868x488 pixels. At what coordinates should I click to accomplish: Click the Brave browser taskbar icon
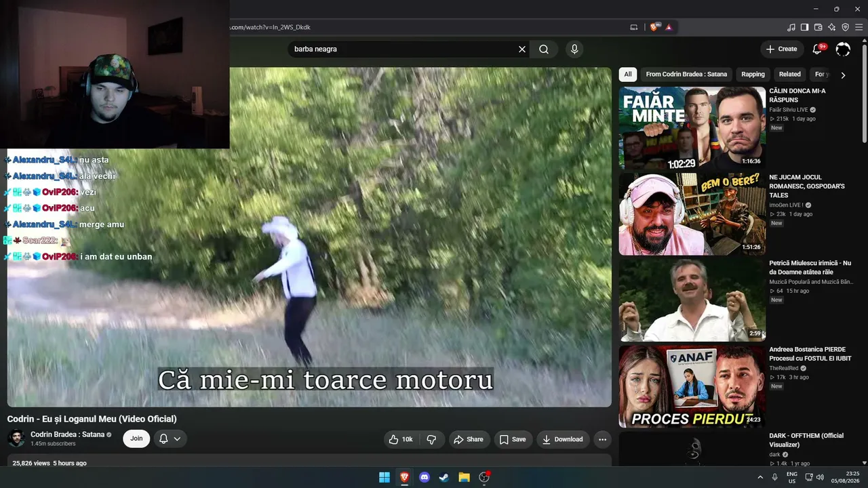point(405,477)
